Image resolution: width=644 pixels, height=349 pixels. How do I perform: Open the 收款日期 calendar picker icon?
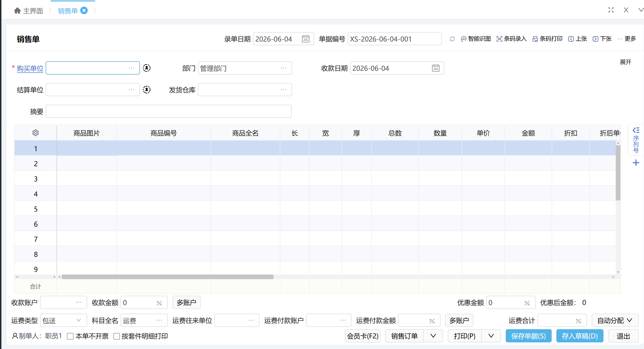coord(436,68)
